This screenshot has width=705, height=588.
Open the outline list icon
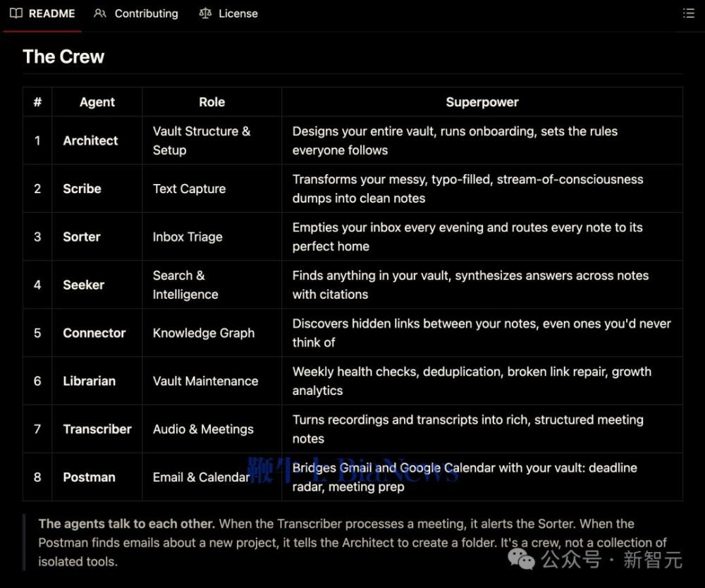coord(689,13)
